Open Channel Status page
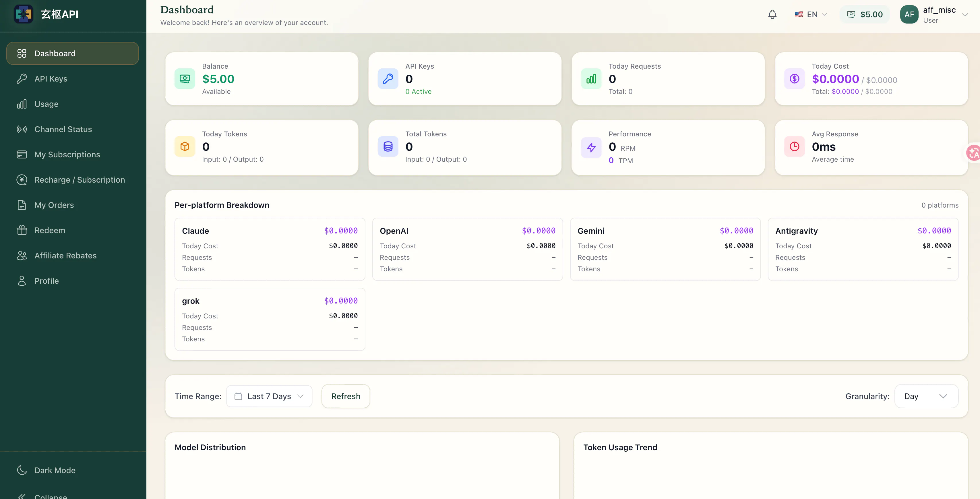This screenshot has width=980, height=499. [73, 129]
